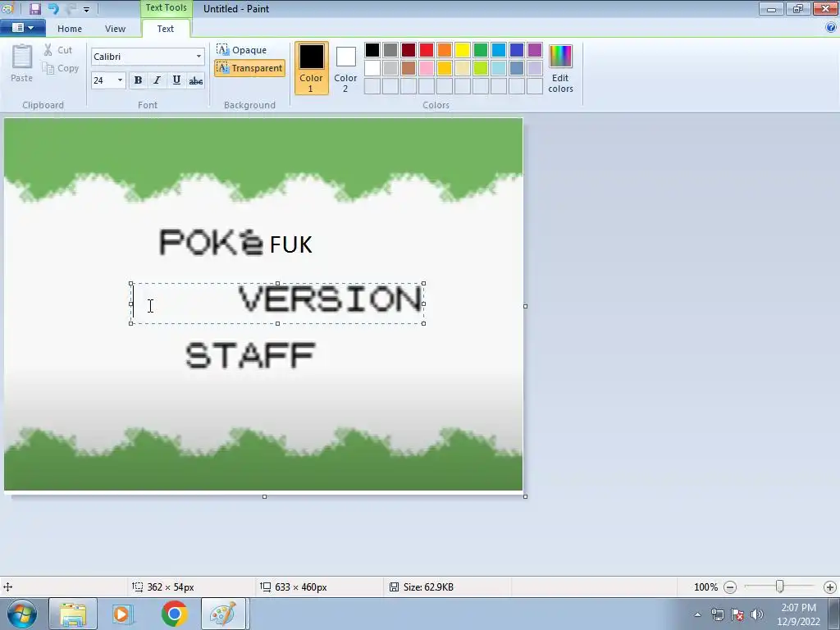
Task: Open the Paint file menu button
Action: [22, 28]
